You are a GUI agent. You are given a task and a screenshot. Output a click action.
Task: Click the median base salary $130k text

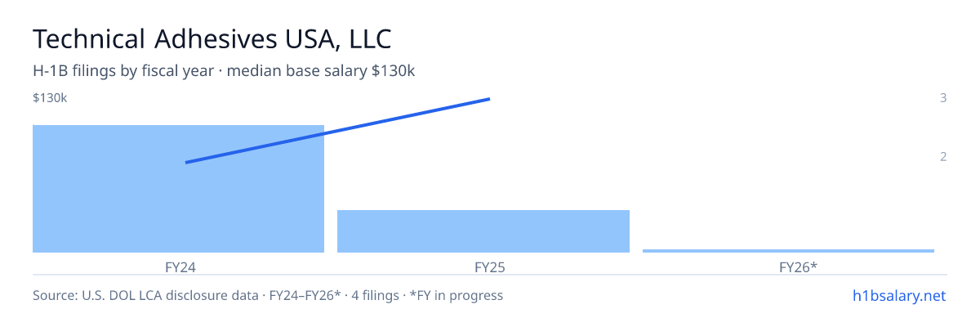pyautogui.click(x=321, y=71)
